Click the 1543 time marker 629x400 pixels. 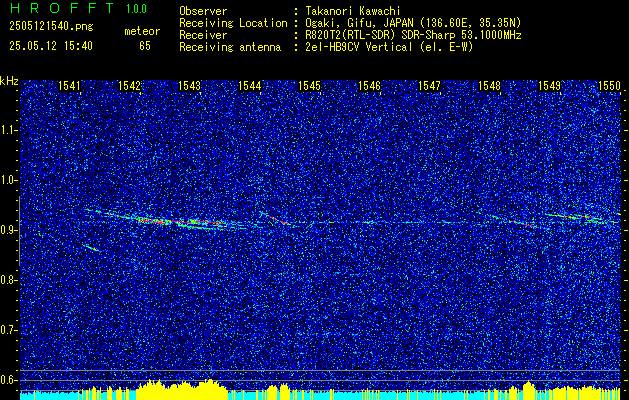click(x=189, y=85)
